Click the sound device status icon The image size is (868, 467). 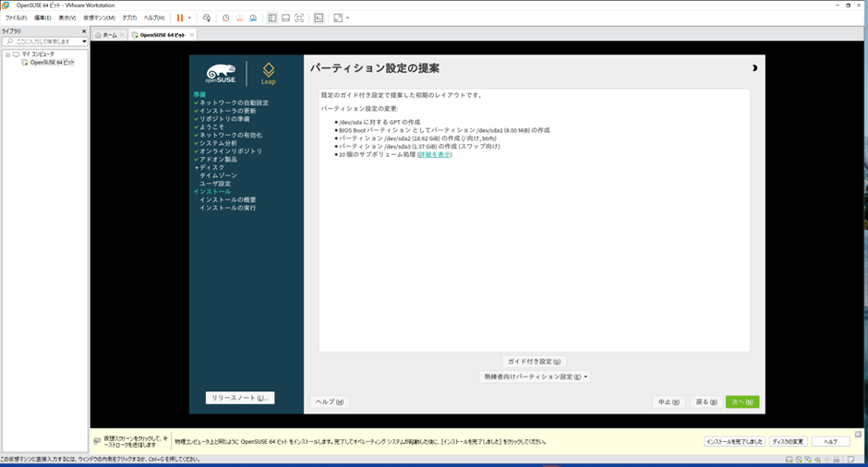click(818, 459)
